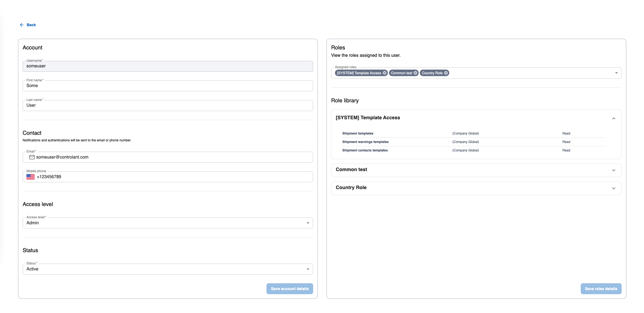Click the Last name input field
Viewport: 644px width, 313px height.
168,106
